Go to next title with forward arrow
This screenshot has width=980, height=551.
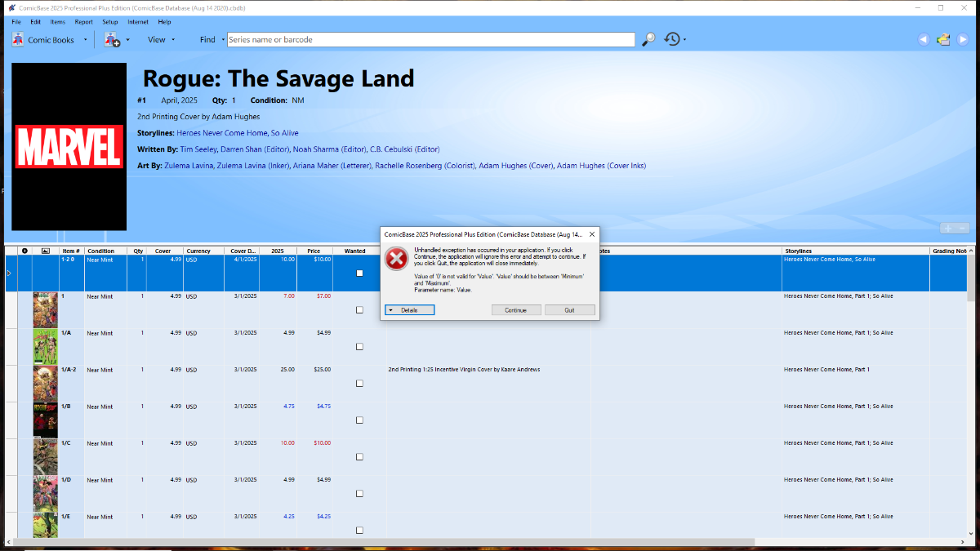tap(963, 39)
